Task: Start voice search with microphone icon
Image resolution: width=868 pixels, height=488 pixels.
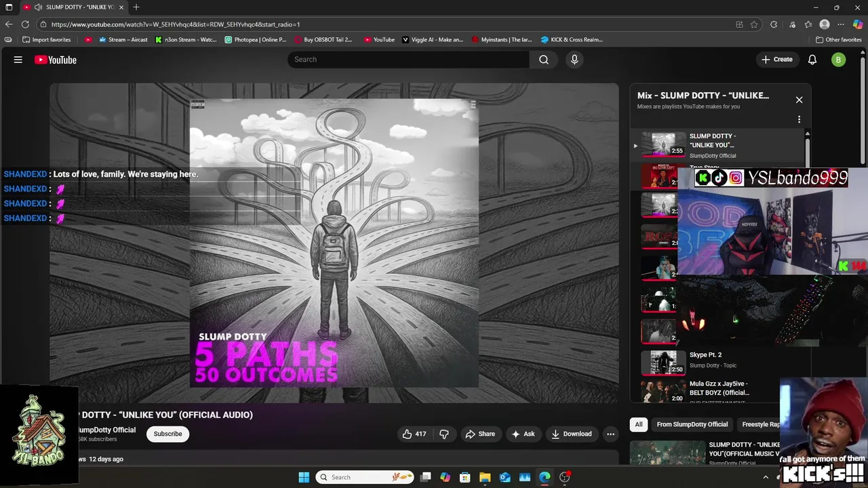Action: point(574,60)
